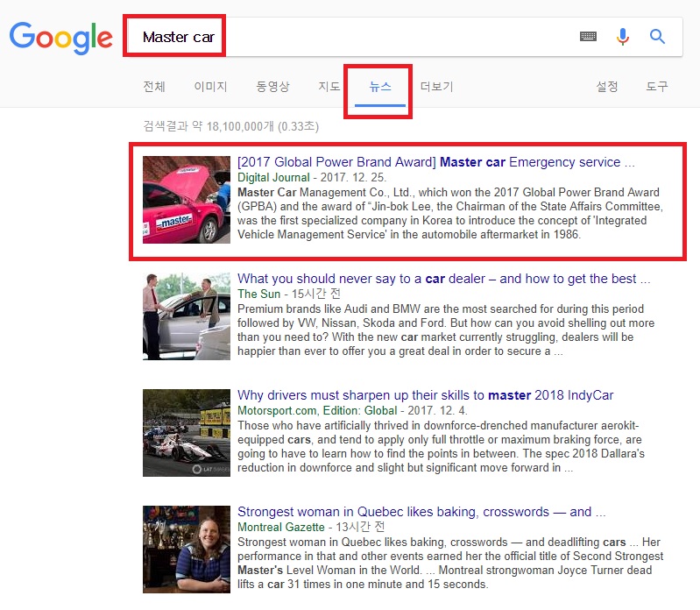Screen dimensions: 700x610
Task: Click into the 'Master car' search field
Action: 350,37
